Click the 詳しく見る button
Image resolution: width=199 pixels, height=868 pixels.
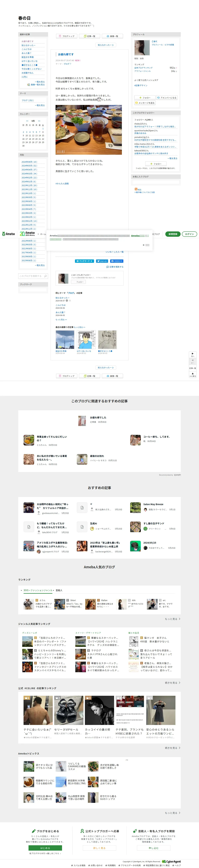[x=99, y=848]
